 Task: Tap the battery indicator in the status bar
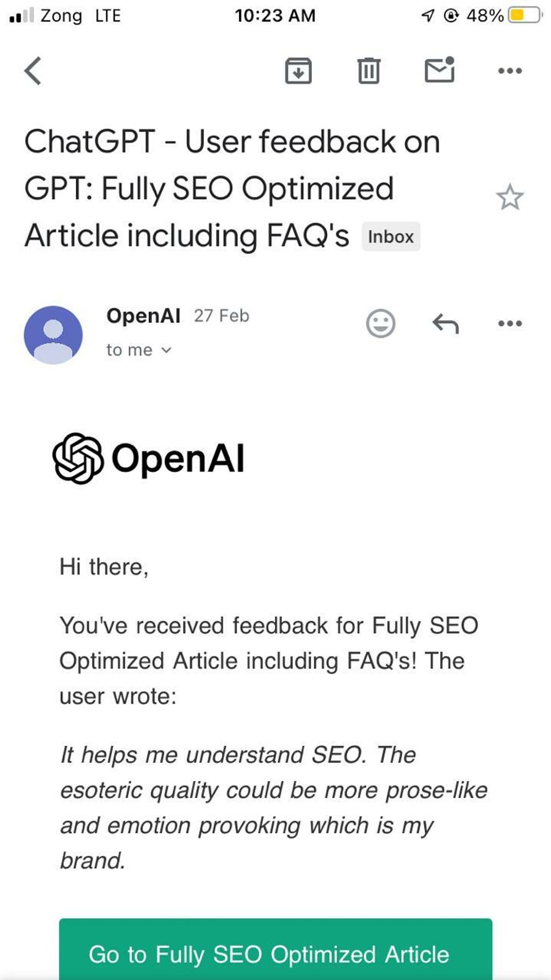(x=525, y=15)
